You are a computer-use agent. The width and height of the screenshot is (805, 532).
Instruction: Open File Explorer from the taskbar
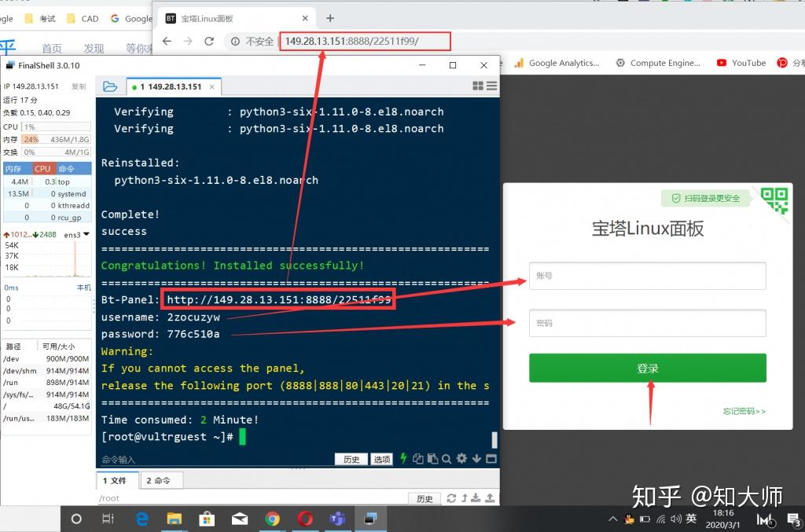[174, 519]
